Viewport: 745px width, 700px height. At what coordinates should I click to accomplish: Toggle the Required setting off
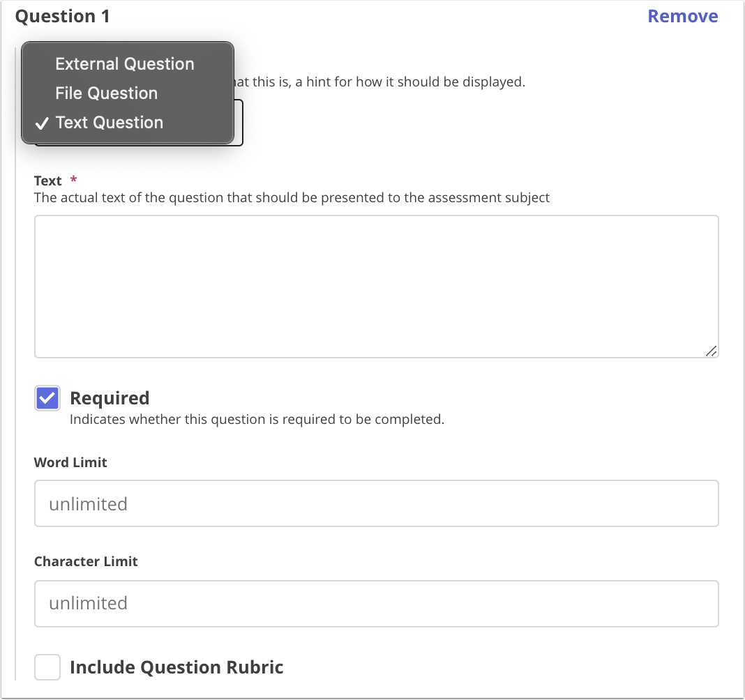pyautogui.click(x=47, y=397)
